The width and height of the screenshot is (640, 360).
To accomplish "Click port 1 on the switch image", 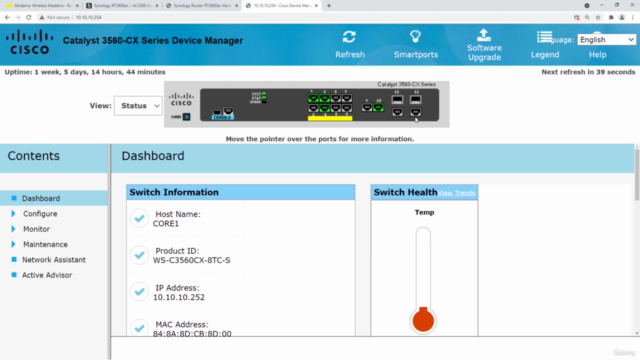I will (x=313, y=98).
